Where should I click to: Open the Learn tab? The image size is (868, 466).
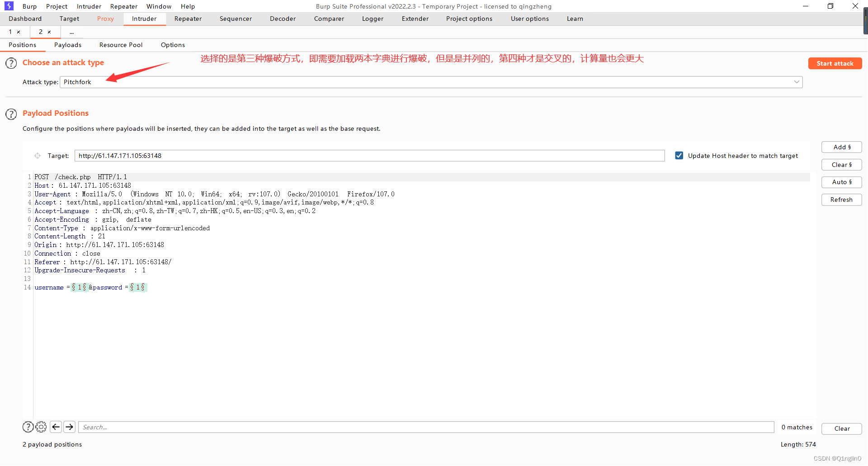pyautogui.click(x=575, y=19)
